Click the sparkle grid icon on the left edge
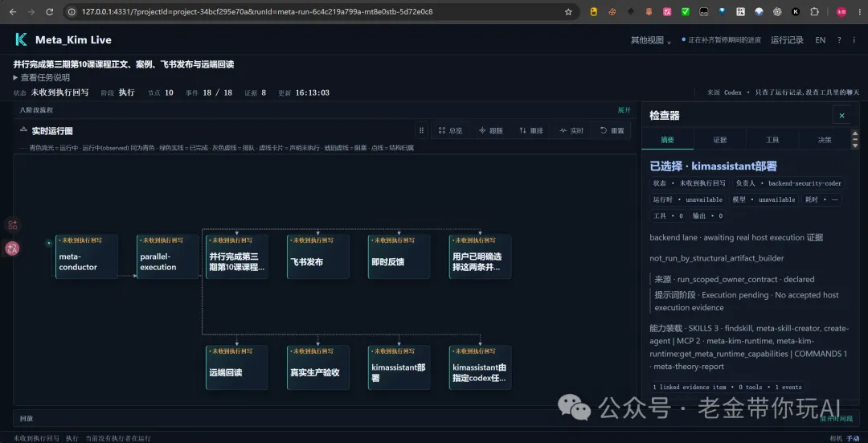The height and width of the screenshot is (443, 868). tap(12, 224)
